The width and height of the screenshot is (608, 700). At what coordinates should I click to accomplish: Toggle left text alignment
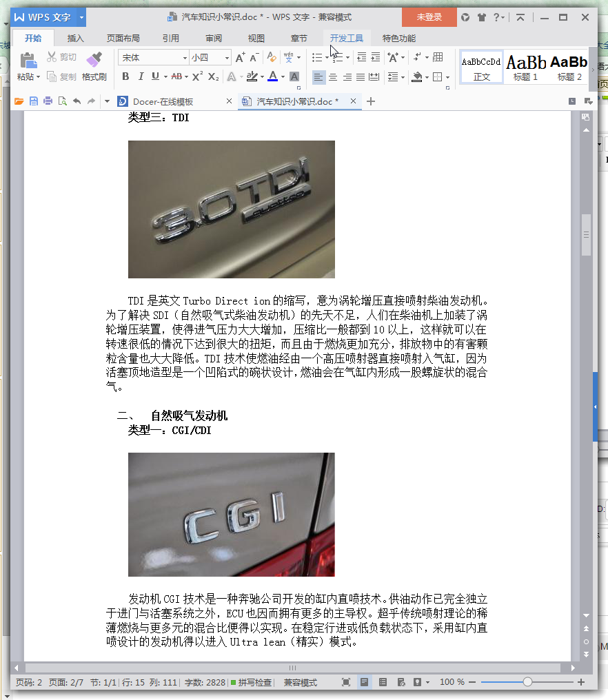pos(318,77)
